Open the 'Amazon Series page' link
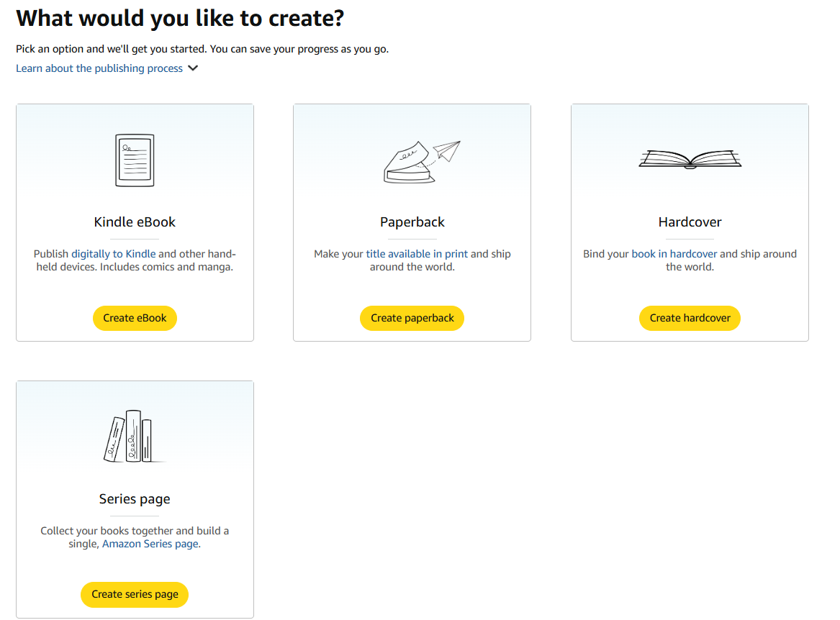The height and width of the screenshot is (620, 840). (150, 544)
